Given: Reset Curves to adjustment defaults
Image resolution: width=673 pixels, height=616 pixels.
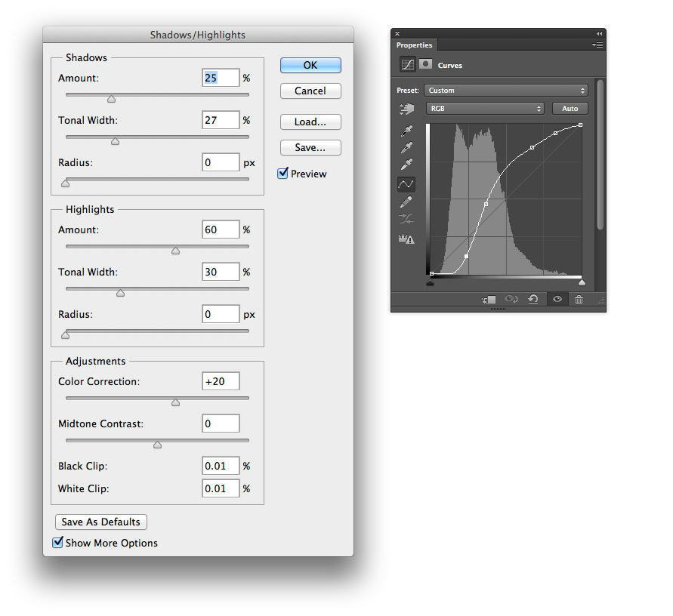Looking at the screenshot, I should (x=533, y=299).
